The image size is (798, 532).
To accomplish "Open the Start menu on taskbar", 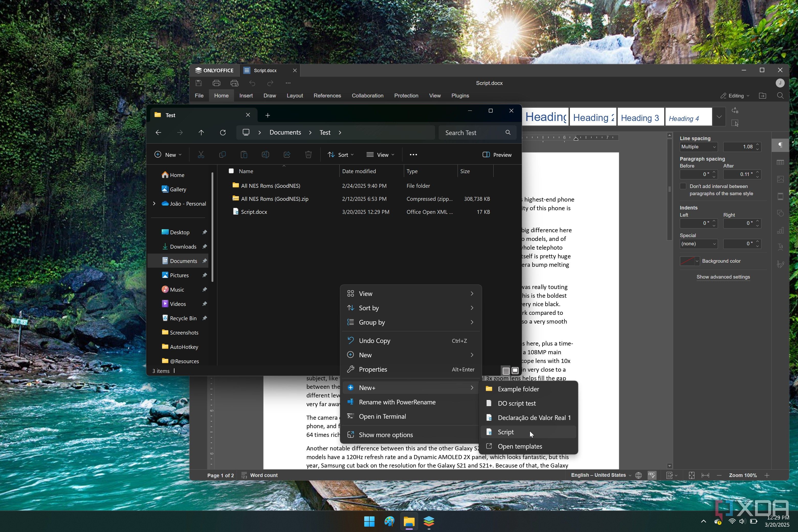I will pos(369,521).
